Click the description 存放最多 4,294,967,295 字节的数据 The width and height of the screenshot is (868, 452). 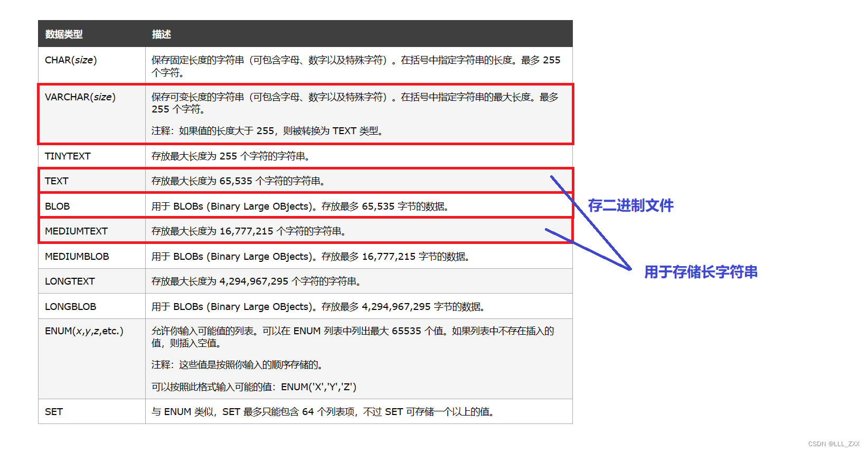pos(318,307)
